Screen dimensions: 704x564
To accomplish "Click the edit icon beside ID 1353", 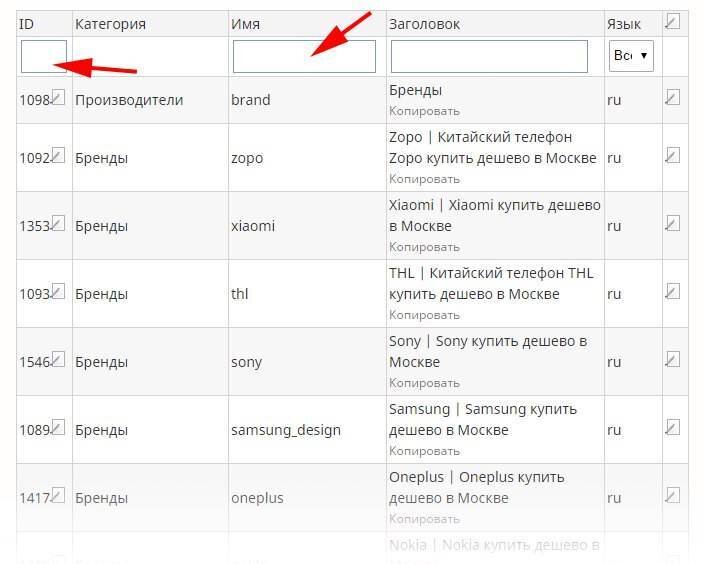I will click(x=58, y=223).
